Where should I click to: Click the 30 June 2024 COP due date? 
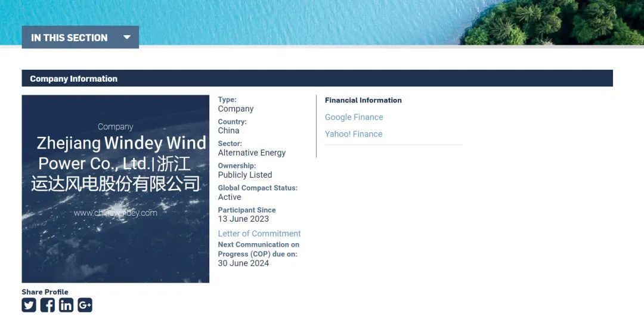pyautogui.click(x=243, y=263)
